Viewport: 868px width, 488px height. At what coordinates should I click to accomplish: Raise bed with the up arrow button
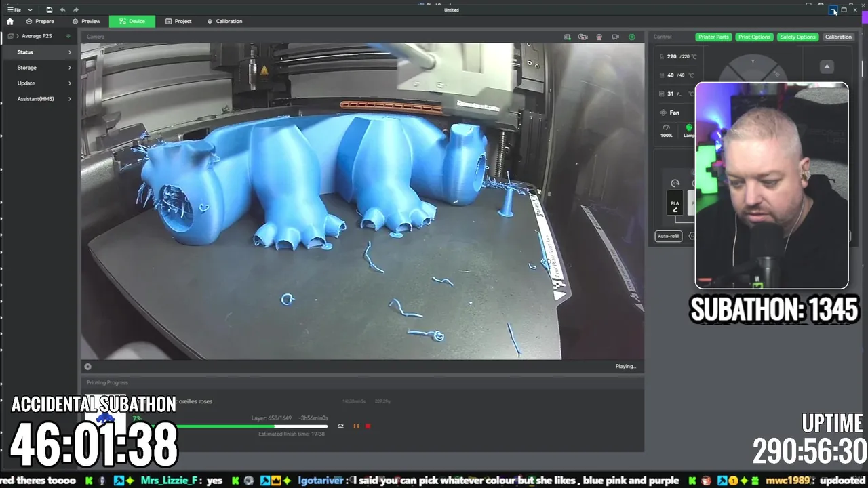(x=827, y=66)
